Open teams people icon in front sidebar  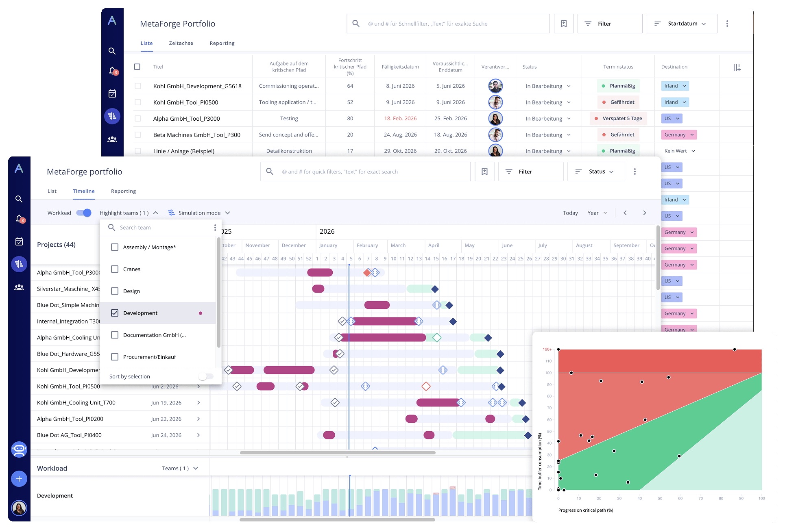19,287
